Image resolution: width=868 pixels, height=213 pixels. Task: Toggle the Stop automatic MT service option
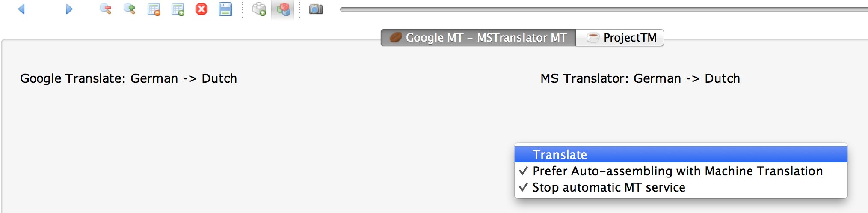(608, 187)
